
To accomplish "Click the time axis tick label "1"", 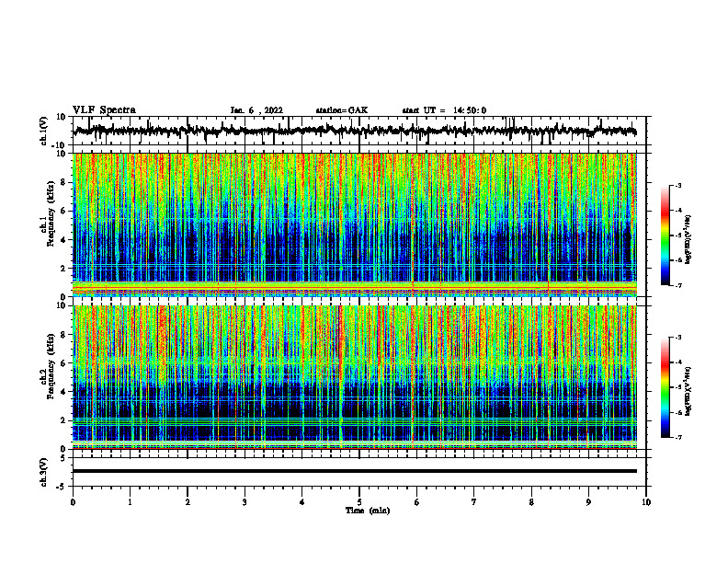I will pyautogui.click(x=130, y=502).
